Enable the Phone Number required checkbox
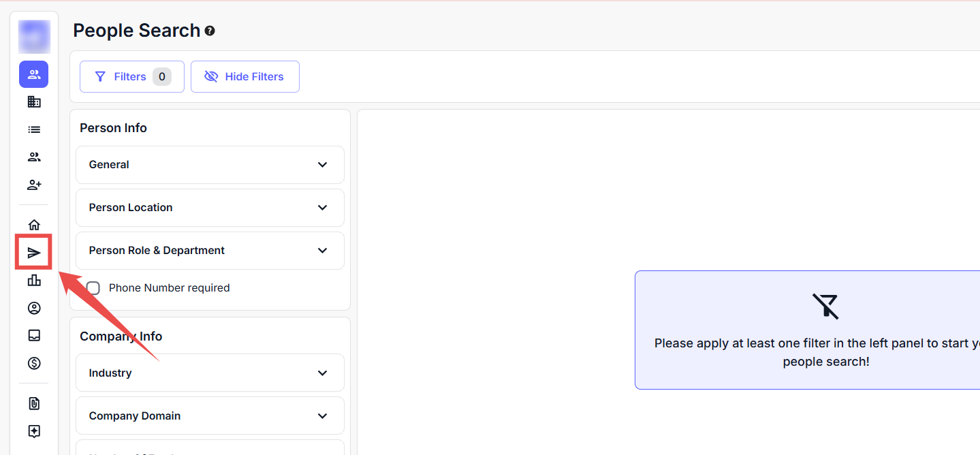Image resolution: width=980 pixels, height=455 pixels. (x=93, y=288)
